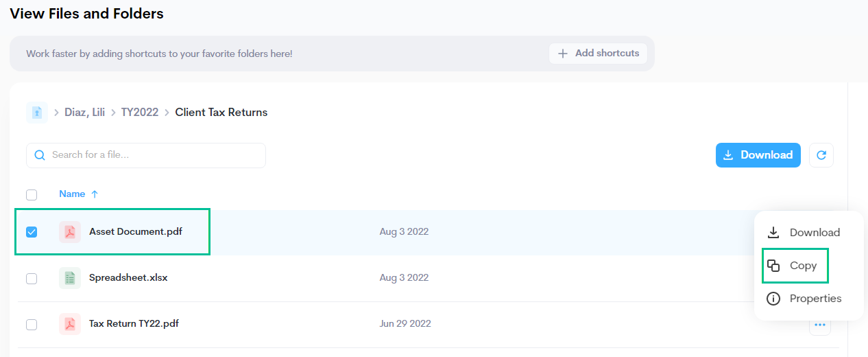This screenshot has width=868, height=357.
Task: Go to TY2022 folder in breadcrumb
Action: click(x=140, y=113)
